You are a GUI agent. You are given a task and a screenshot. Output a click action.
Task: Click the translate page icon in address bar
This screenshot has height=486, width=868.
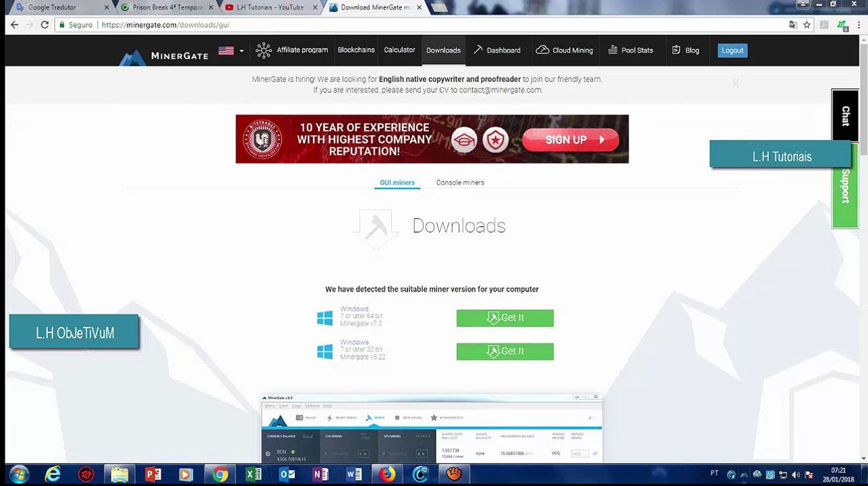point(793,25)
